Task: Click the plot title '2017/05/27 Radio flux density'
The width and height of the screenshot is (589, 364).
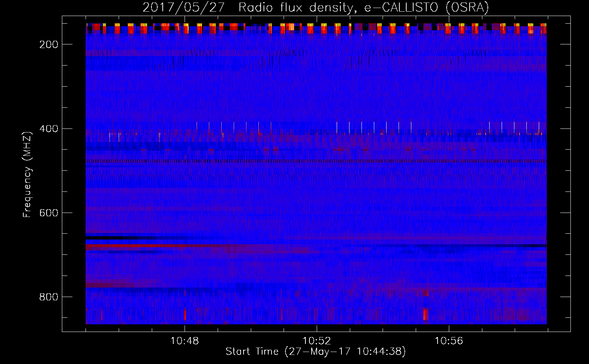Action: [x=316, y=7]
